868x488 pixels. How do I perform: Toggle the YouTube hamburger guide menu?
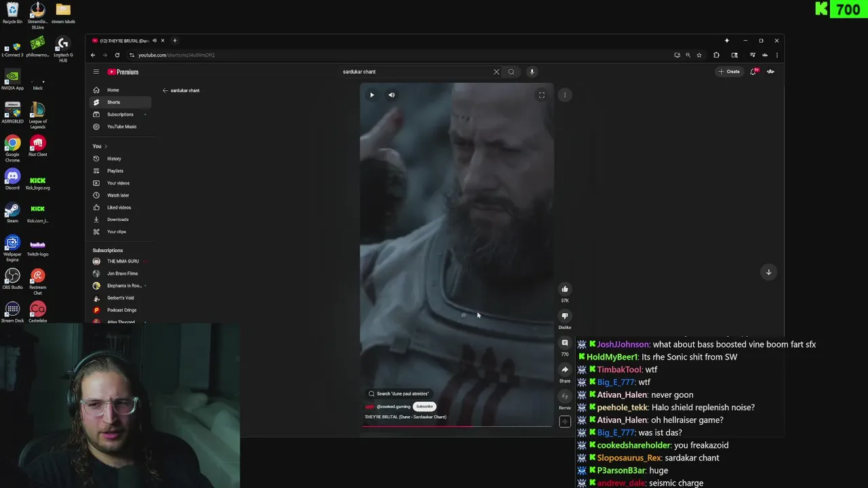[96, 72]
